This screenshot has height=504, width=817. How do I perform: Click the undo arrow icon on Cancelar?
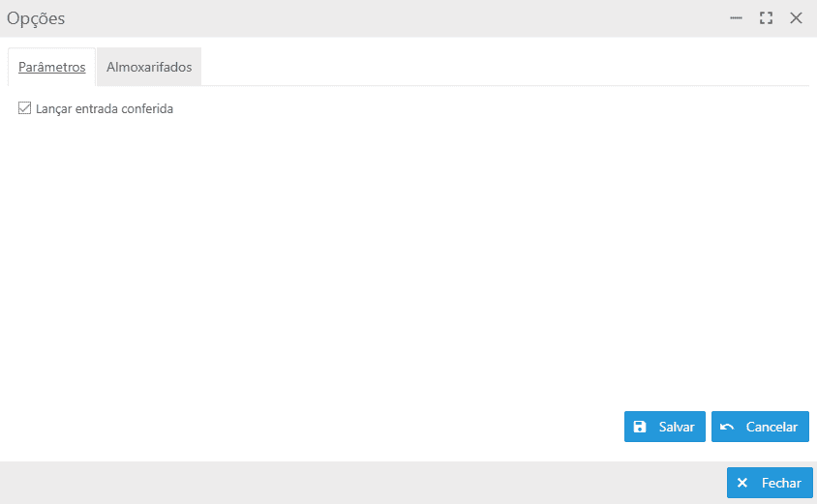coord(727,427)
